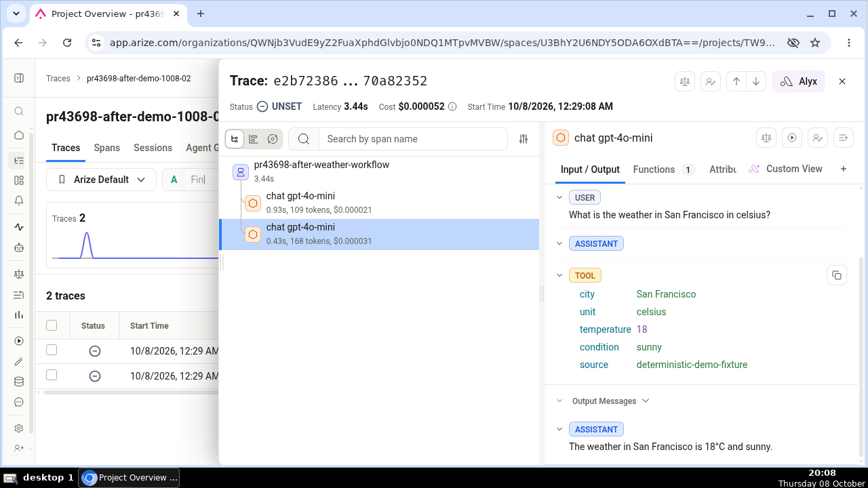868x488 pixels.
Task: Open the Alyx assistant button
Action: coord(799,81)
